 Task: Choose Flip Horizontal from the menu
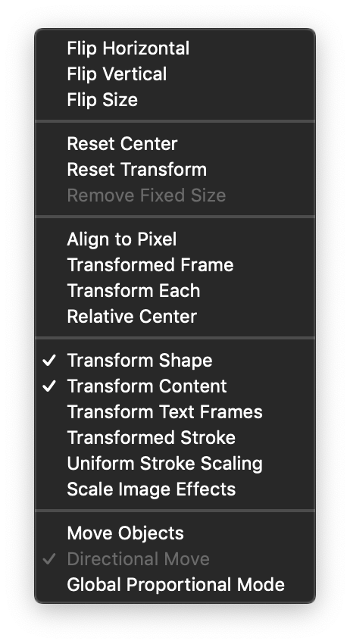click(175, 48)
